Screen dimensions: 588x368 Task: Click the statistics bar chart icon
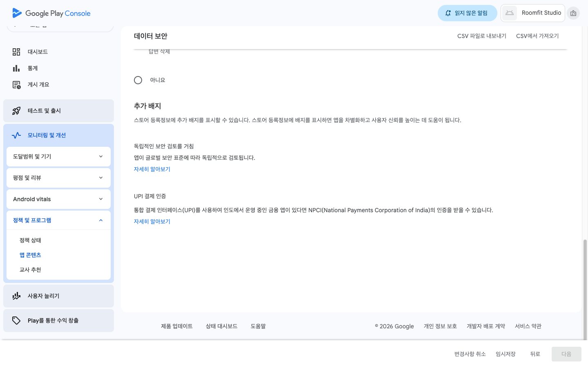click(16, 68)
